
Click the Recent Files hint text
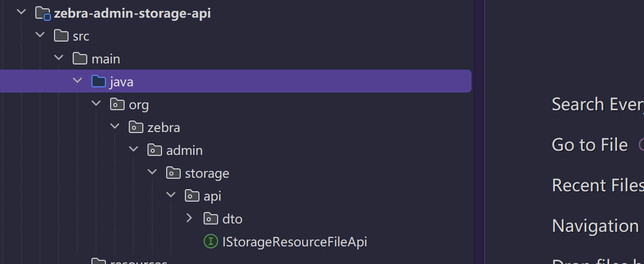pyautogui.click(x=597, y=185)
